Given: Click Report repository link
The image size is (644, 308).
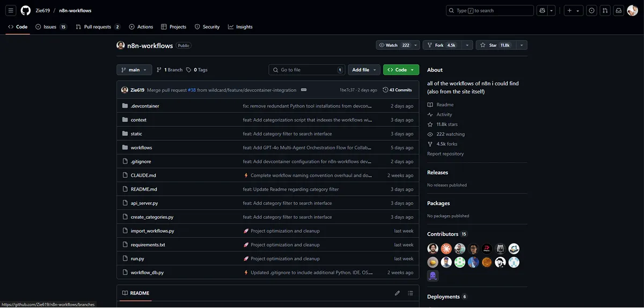Looking at the screenshot, I should [x=445, y=154].
